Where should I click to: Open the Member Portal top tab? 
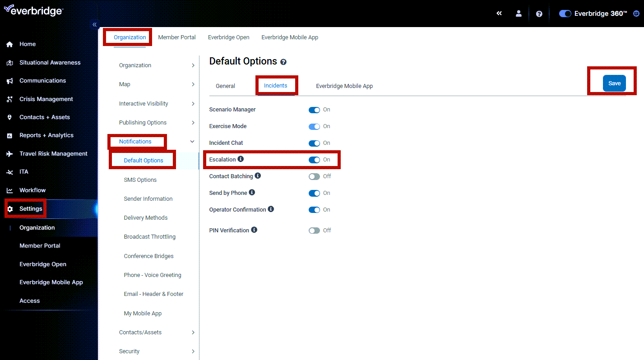pos(177,37)
